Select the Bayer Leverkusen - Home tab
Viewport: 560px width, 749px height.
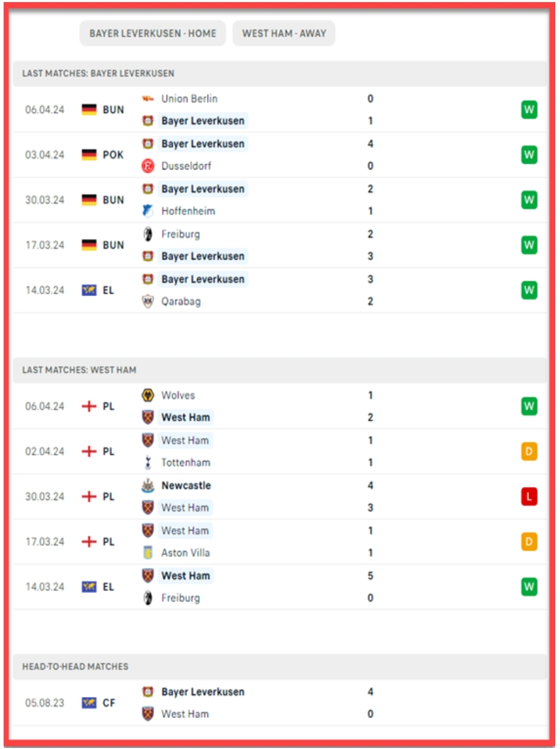click(152, 34)
